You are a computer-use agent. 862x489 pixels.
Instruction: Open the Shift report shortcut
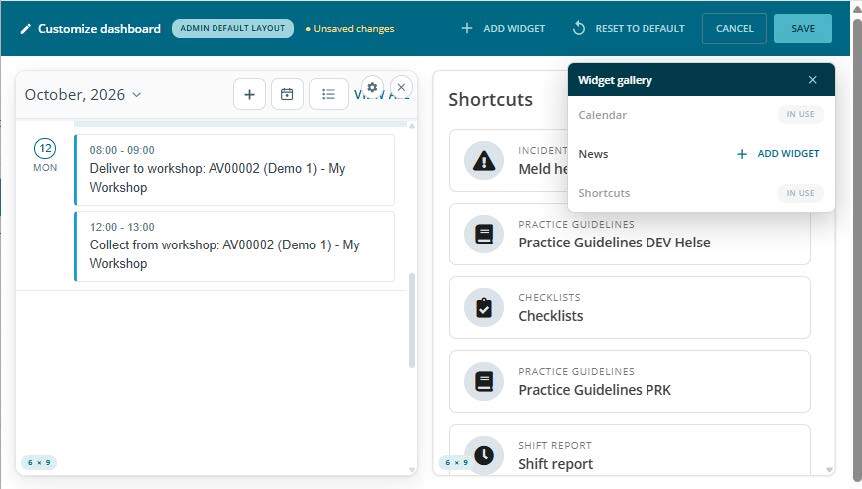(629, 451)
